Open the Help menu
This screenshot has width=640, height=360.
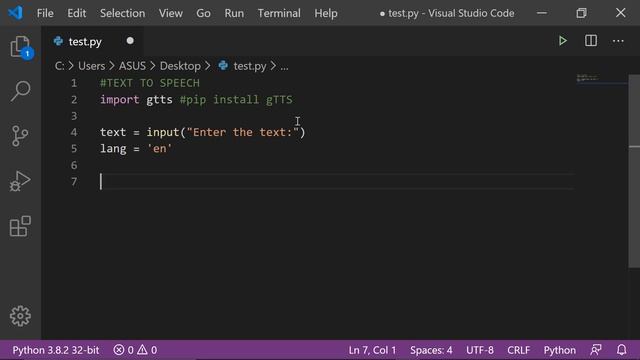pyautogui.click(x=326, y=13)
